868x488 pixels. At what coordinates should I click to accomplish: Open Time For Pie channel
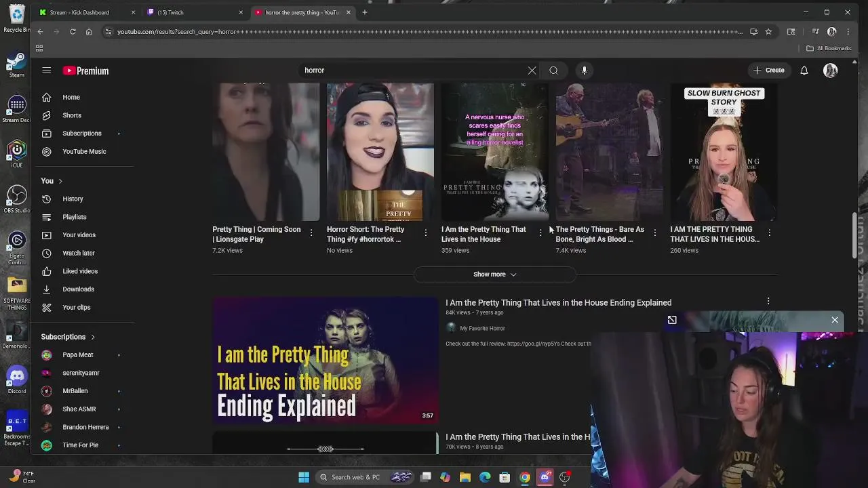tap(81, 445)
